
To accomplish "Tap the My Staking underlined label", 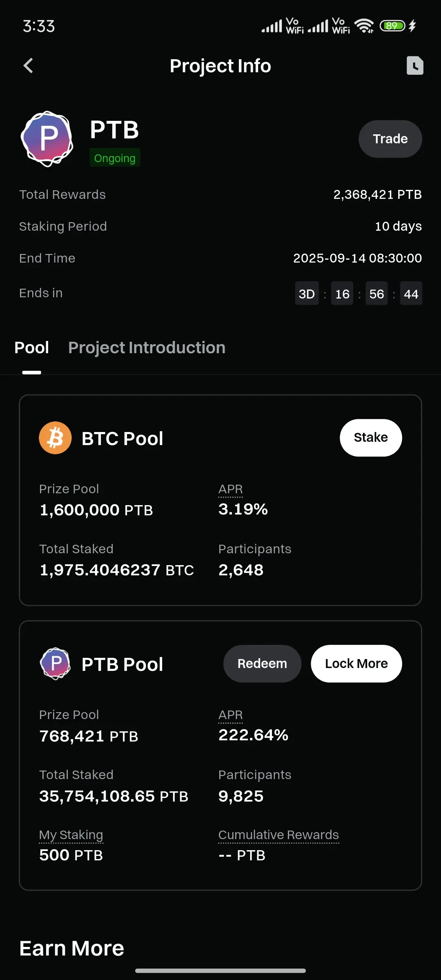I will [x=71, y=835].
